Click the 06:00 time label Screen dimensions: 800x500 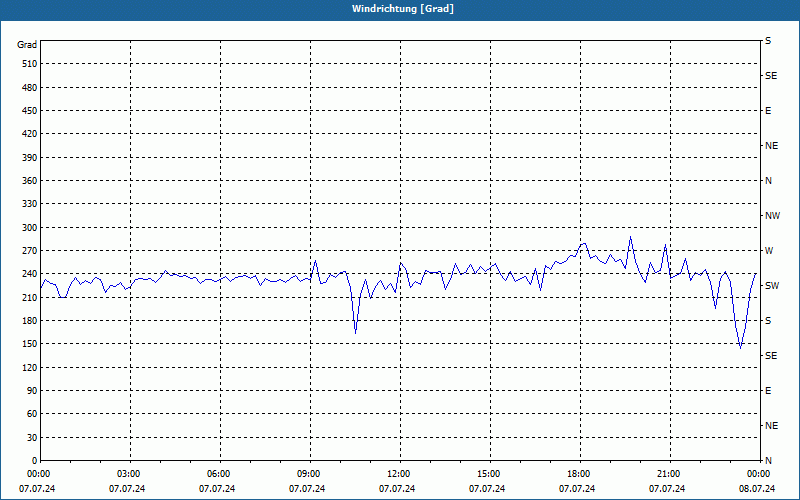click(x=218, y=473)
